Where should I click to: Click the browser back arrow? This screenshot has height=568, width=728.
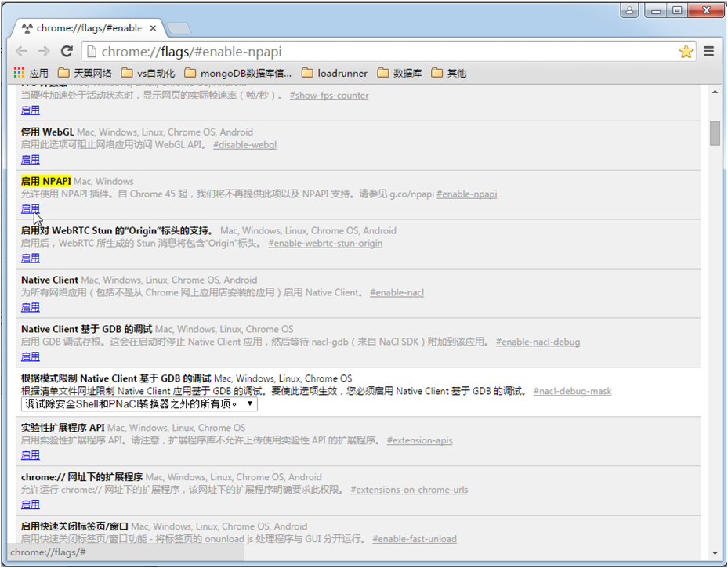(x=21, y=51)
